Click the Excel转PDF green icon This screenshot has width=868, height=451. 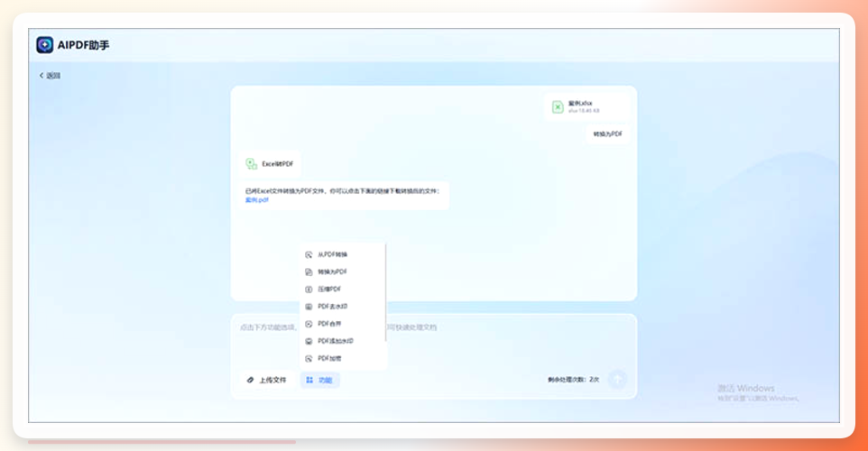tap(252, 164)
